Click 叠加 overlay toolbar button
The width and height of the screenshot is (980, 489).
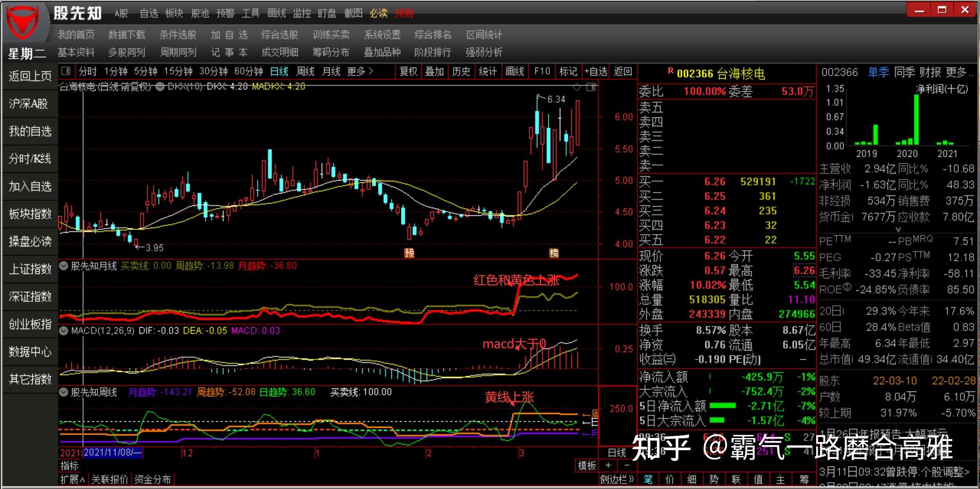435,71
